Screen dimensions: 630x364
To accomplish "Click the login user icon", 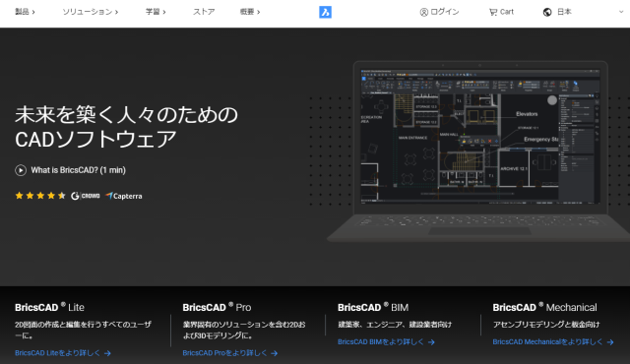I will [424, 13].
